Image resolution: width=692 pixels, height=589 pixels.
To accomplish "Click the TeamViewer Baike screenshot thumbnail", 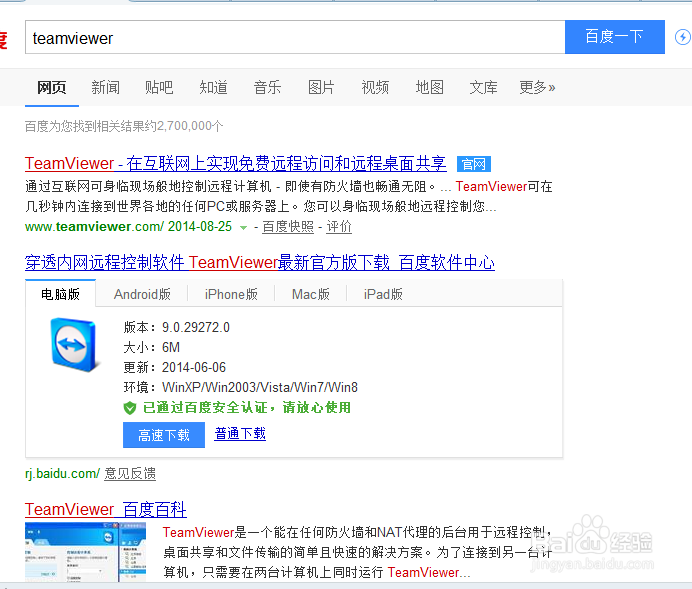I will click(85, 551).
